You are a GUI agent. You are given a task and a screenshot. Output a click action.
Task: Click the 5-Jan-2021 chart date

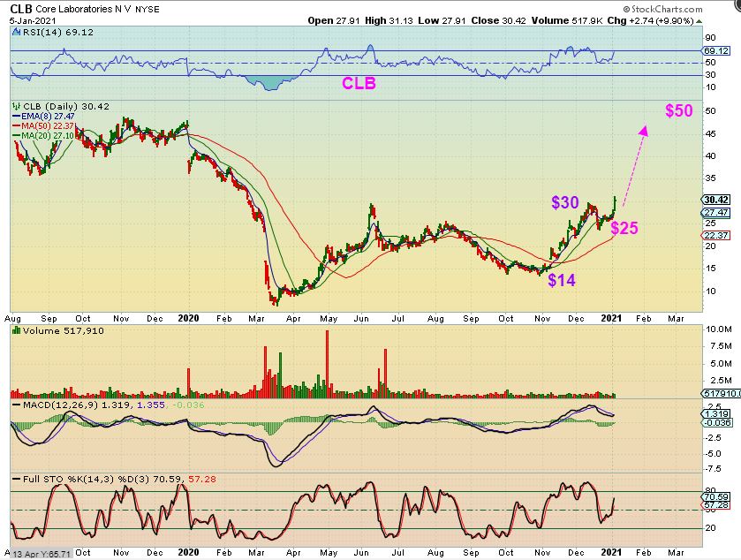33,21
